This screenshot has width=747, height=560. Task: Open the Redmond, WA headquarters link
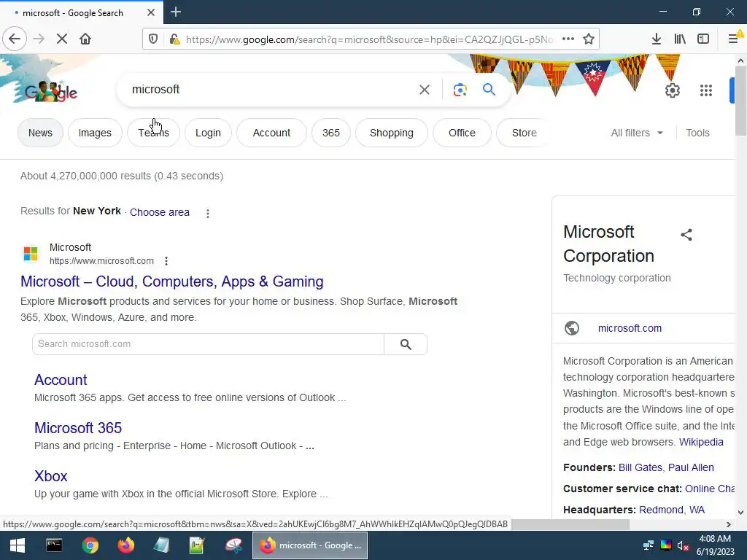click(672, 510)
